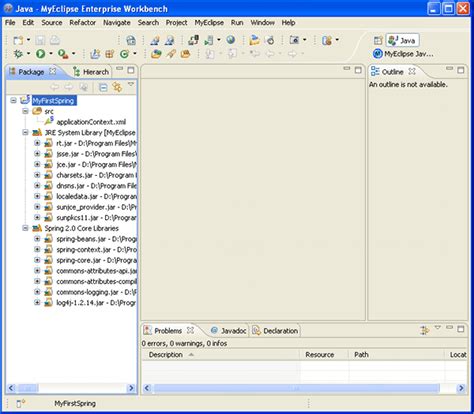Click the Problems panel scroll left arrow
Screen dimensions: 474x414
[x=147, y=388]
